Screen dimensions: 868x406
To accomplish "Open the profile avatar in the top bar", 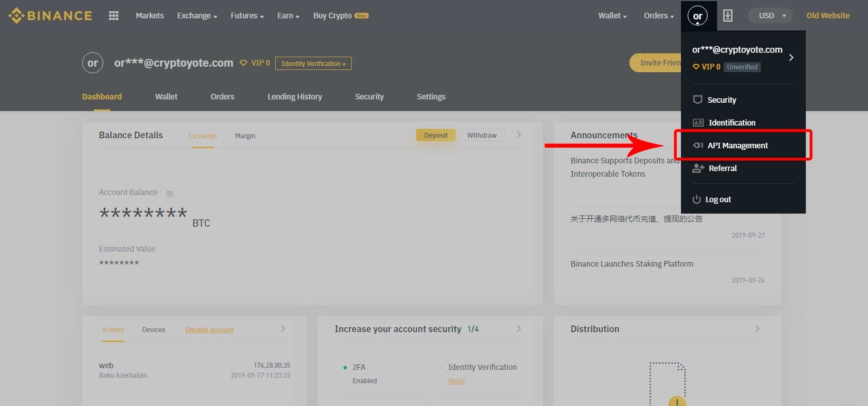I will click(698, 16).
